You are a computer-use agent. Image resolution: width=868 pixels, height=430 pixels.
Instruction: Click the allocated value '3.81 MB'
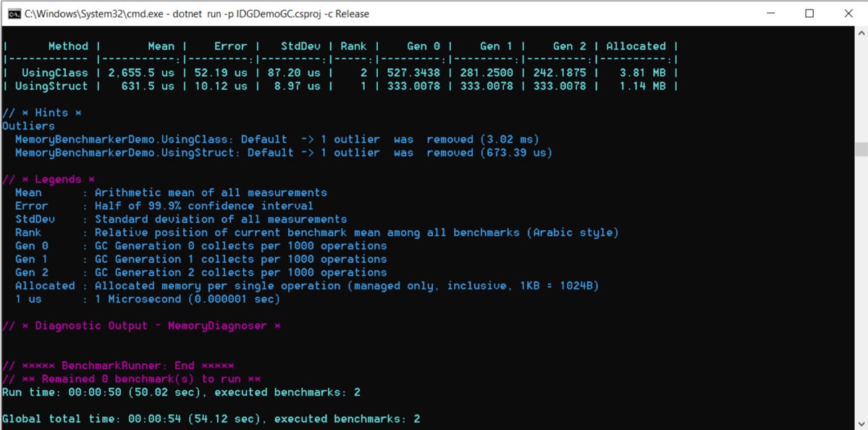(643, 73)
